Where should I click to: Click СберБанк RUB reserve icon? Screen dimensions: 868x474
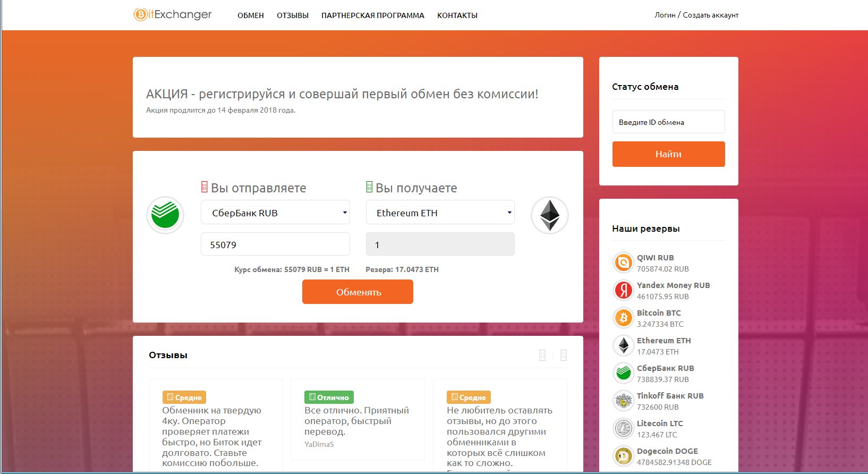pyautogui.click(x=623, y=373)
